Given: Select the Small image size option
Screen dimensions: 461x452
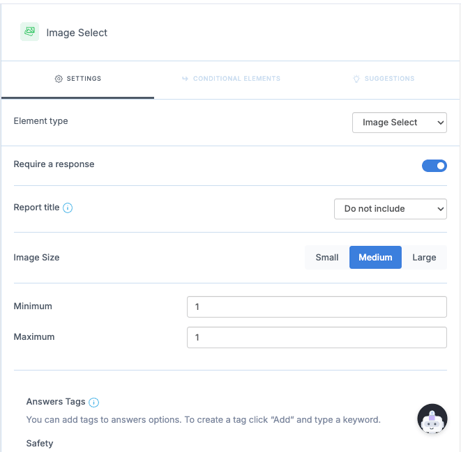Looking at the screenshot, I should pyautogui.click(x=327, y=257).
